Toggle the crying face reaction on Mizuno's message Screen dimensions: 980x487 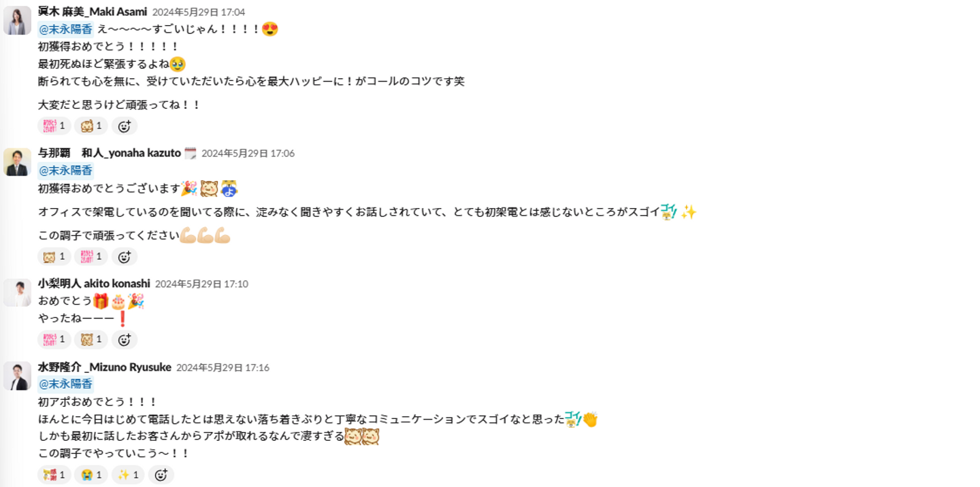(x=91, y=475)
